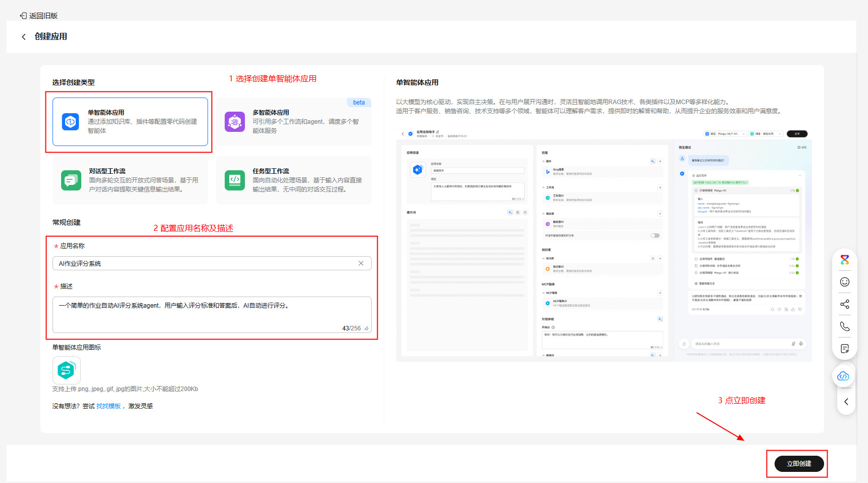Screen dimensions: 868x483
Task: Open the note edit icon in the floating bar
Action: [845, 349]
